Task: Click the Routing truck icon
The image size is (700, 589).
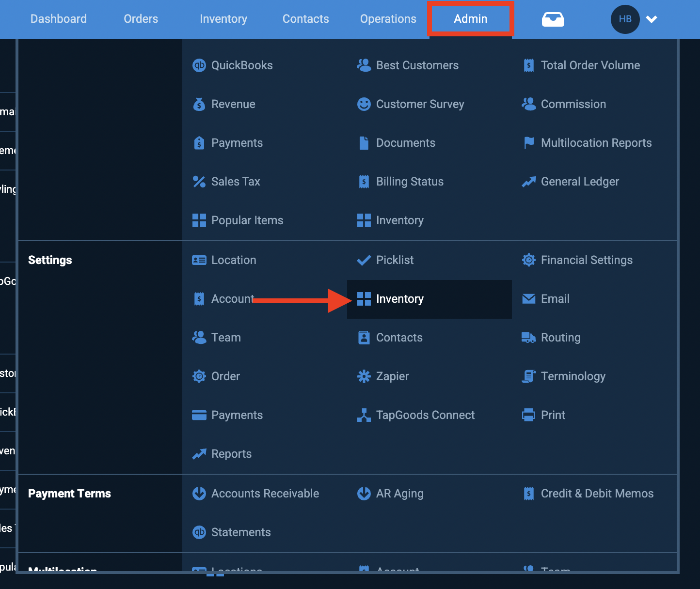Action: point(529,338)
